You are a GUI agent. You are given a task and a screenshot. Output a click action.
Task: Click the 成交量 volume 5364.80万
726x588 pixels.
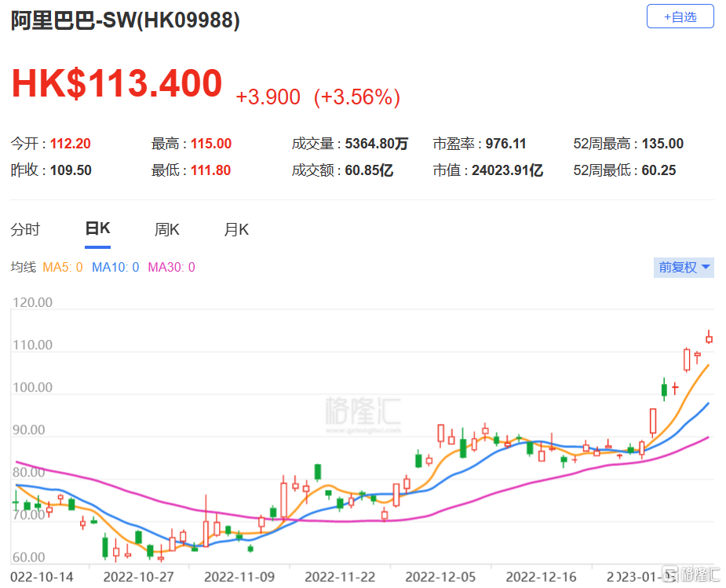tap(377, 144)
